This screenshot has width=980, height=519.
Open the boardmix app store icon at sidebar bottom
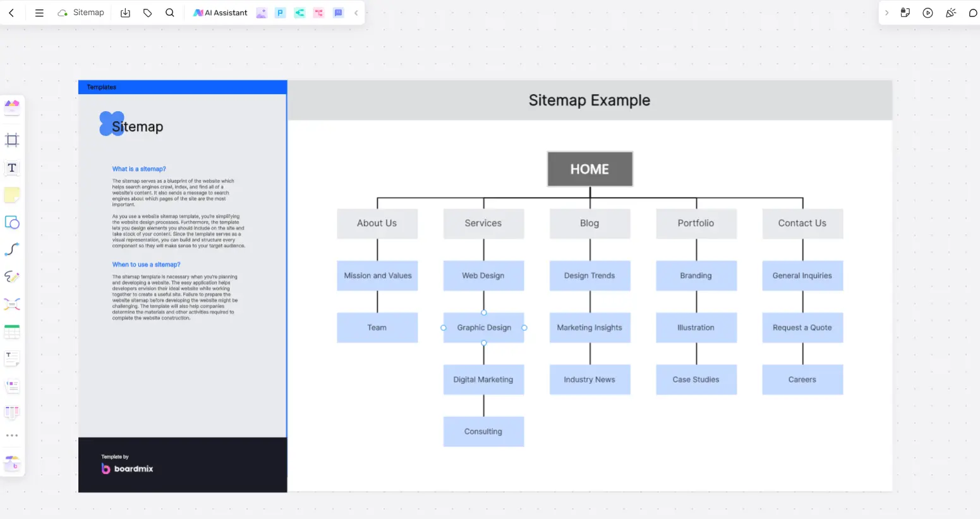click(x=12, y=463)
